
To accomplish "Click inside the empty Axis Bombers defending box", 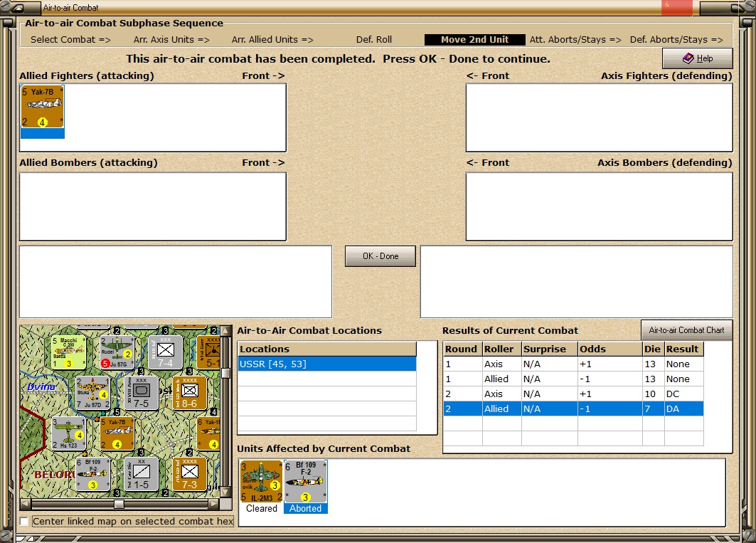I will pos(600,206).
